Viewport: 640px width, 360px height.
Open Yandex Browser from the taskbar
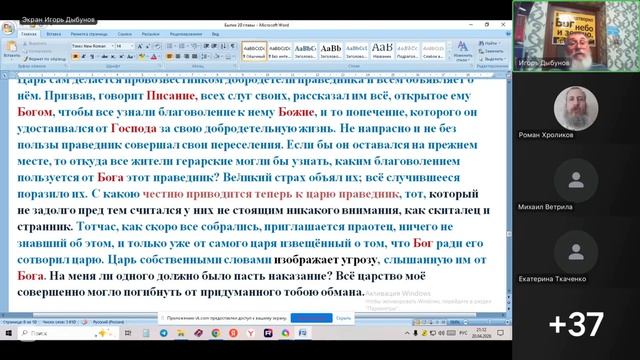251,333
